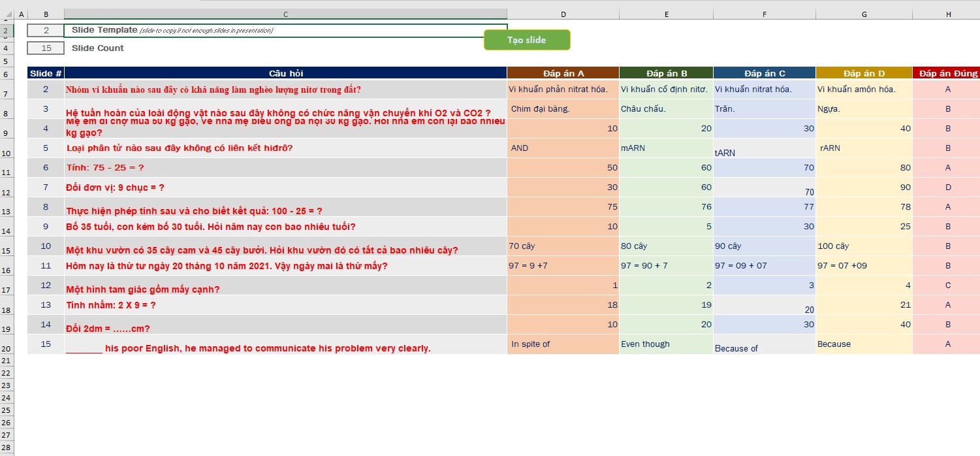
Task: Select question Hôm nay là thứ tư ngày 20
Action: click(285, 266)
